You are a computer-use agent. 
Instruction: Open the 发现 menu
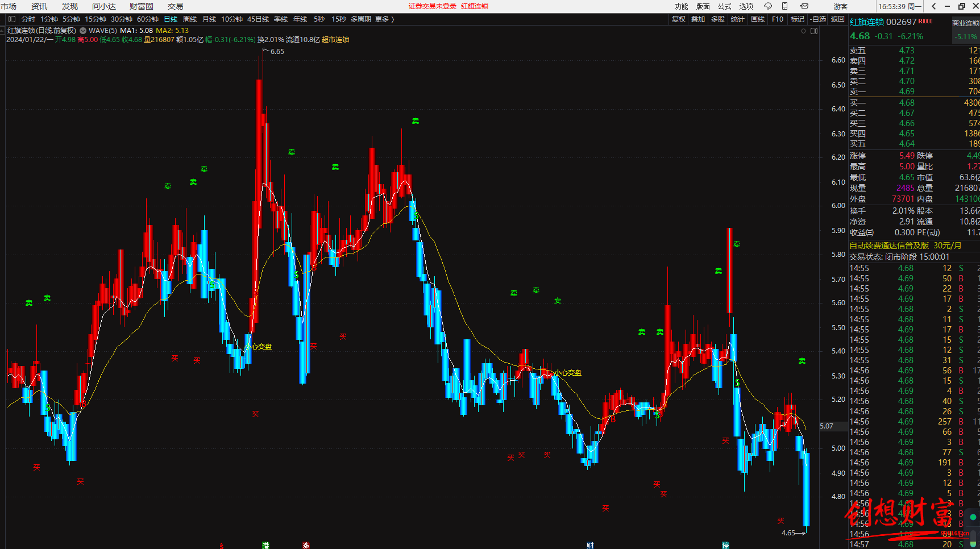(70, 6)
